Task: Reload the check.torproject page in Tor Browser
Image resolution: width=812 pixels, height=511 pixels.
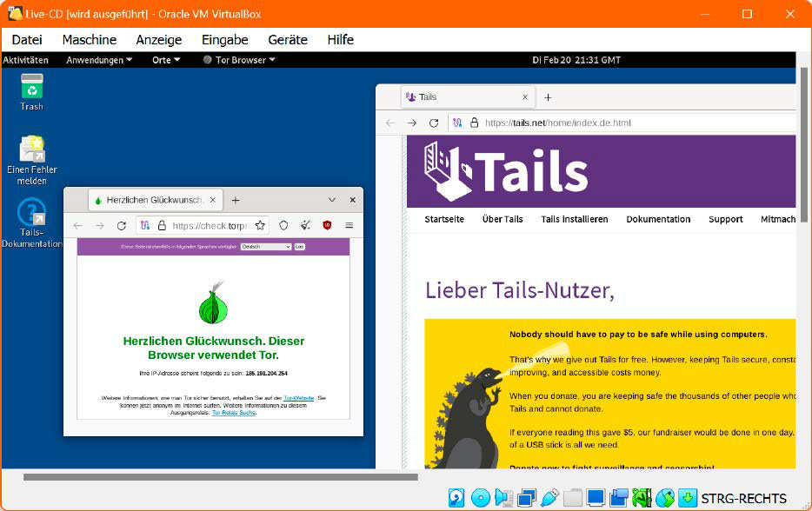Action: coord(121,226)
